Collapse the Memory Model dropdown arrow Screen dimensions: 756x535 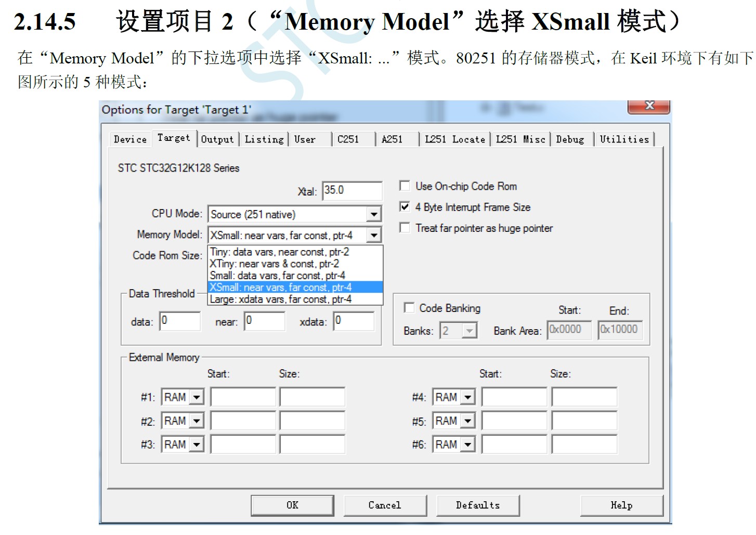tap(374, 236)
